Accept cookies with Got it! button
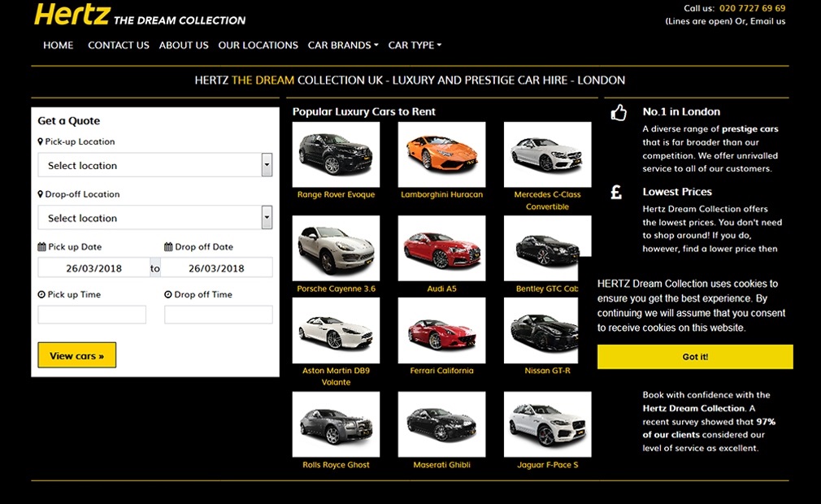The width and height of the screenshot is (821, 504). tap(695, 356)
